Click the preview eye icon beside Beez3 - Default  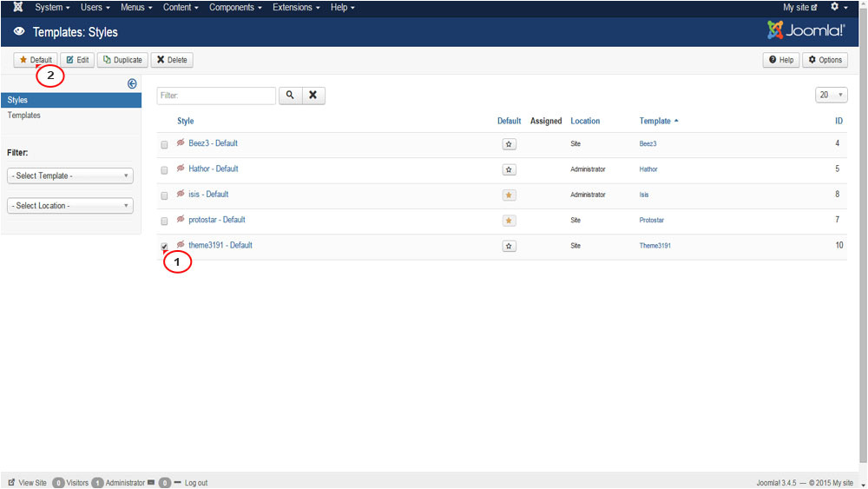coord(181,143)
